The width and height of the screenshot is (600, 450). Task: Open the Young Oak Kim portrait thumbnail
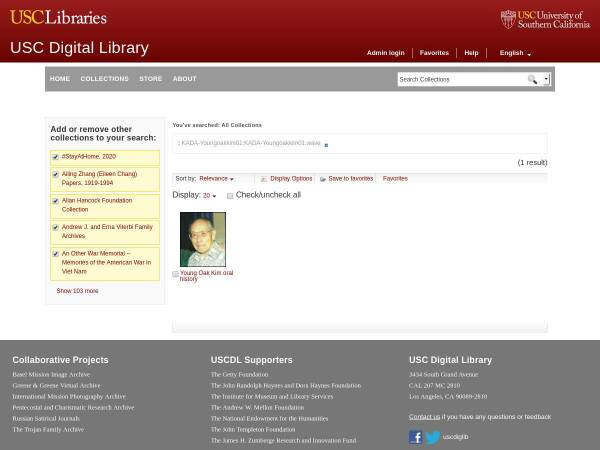pyautogui.click(x=203, y=239)
